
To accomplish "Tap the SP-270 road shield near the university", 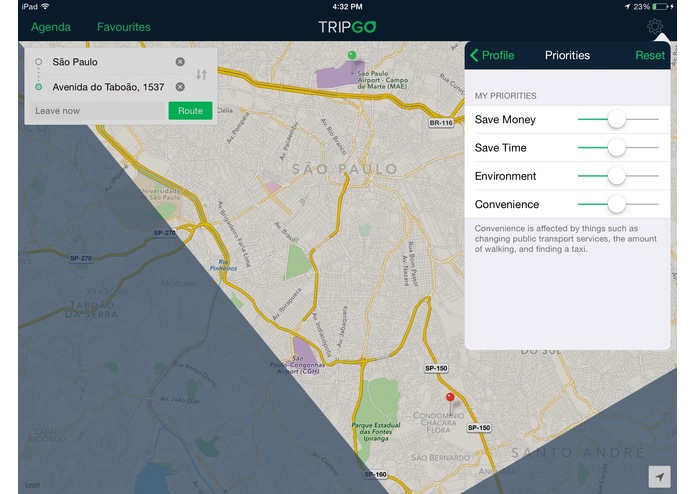I will click(x=164, y=233).
